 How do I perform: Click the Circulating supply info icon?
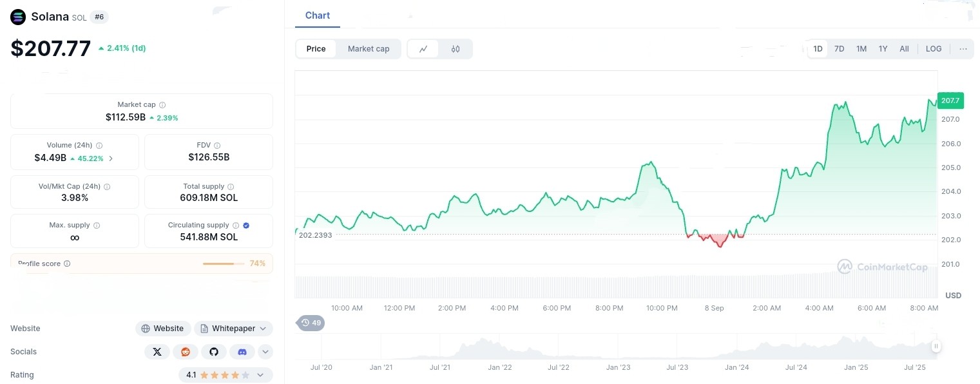click(236, 226)
